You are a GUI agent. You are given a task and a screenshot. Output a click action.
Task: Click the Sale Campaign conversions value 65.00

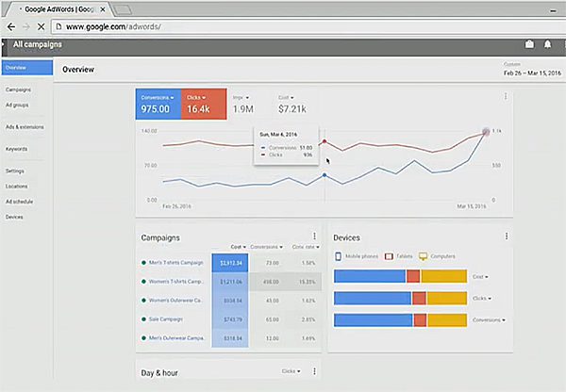coord(273,319)
